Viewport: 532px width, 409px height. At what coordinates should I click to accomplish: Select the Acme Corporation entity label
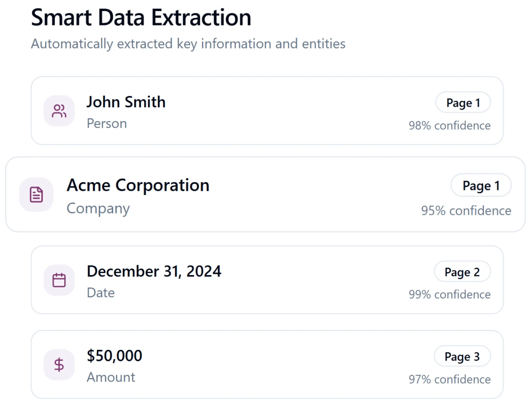point(138,185)
